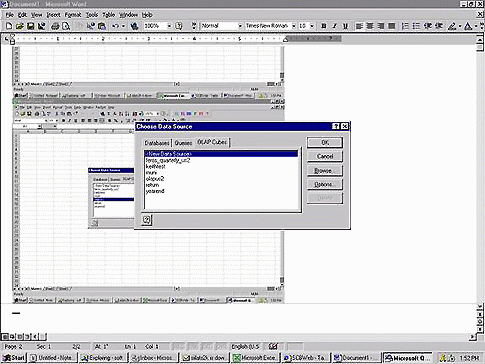
Task: Click the horizontal scrollbar right arrow
Action: point(473,337)
